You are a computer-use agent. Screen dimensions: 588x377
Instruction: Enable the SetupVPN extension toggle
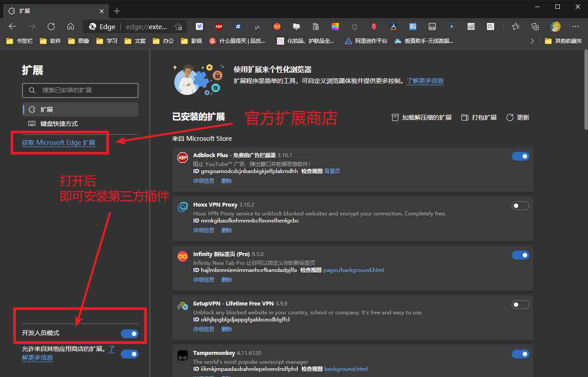pyautogui.click(x=521, y=305)
